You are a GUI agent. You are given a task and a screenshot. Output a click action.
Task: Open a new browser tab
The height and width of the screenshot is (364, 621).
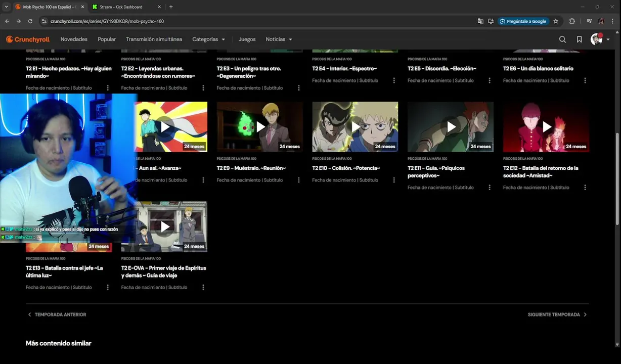point(171,7)
